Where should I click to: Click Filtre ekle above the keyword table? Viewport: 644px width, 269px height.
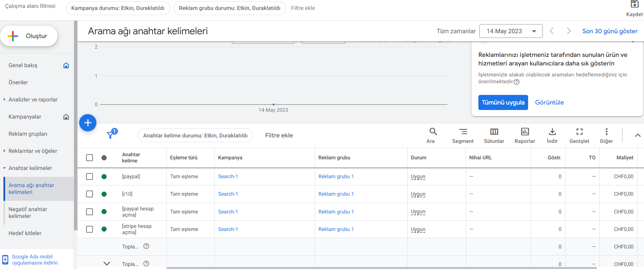tap(279, 135)
